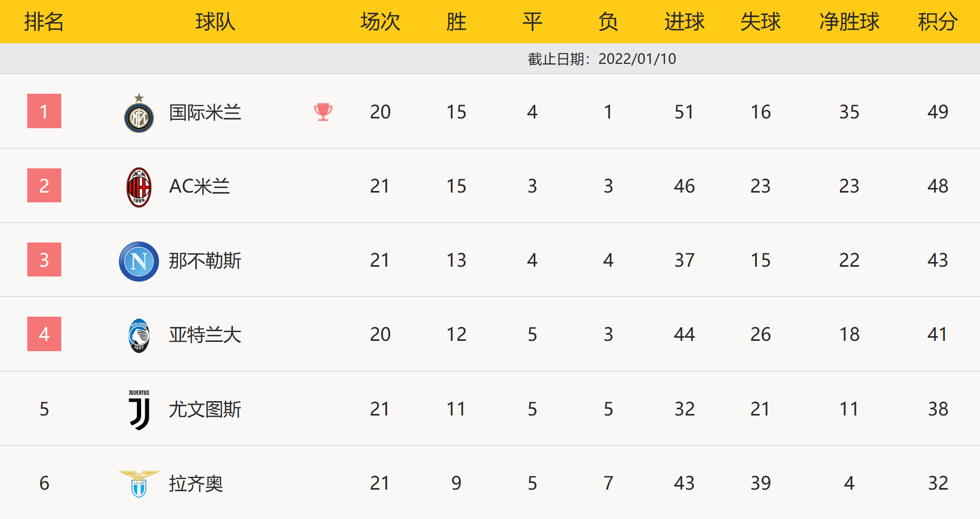Click the 进球 column header
The height and width of the screenshot is (519, 980).
click(x=684, y=22)
